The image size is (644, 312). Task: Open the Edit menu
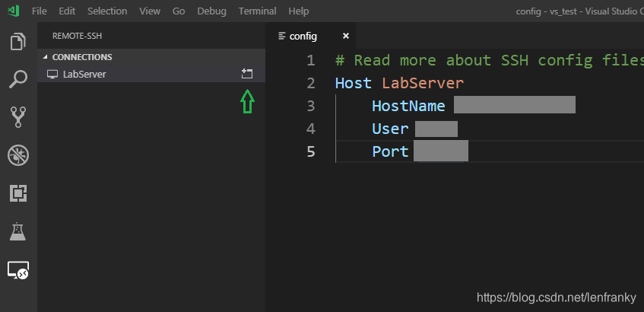coord(67,11)
